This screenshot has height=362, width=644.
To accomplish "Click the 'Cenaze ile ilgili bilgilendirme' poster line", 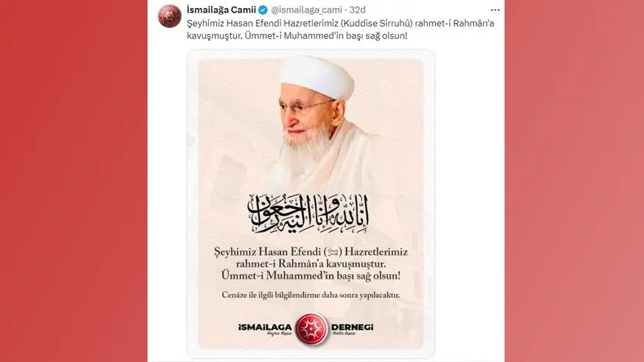I will click(x=311, y=295).
